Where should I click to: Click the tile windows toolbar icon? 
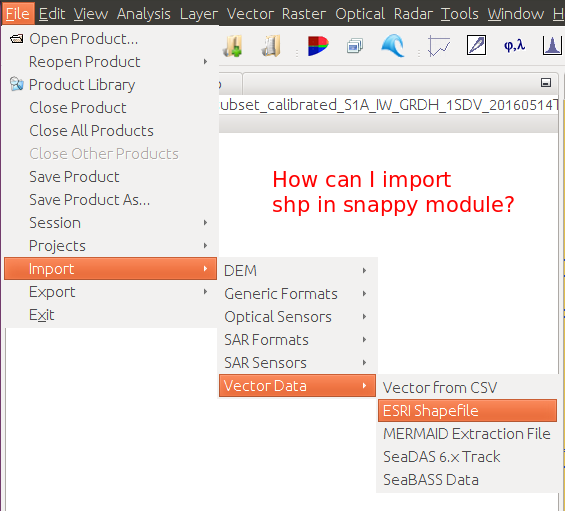coord(355,46)
